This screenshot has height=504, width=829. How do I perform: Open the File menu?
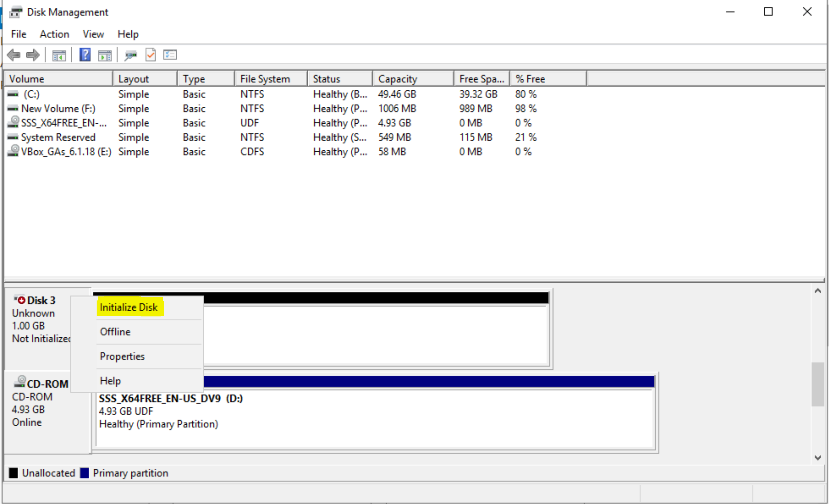(18, 34)
